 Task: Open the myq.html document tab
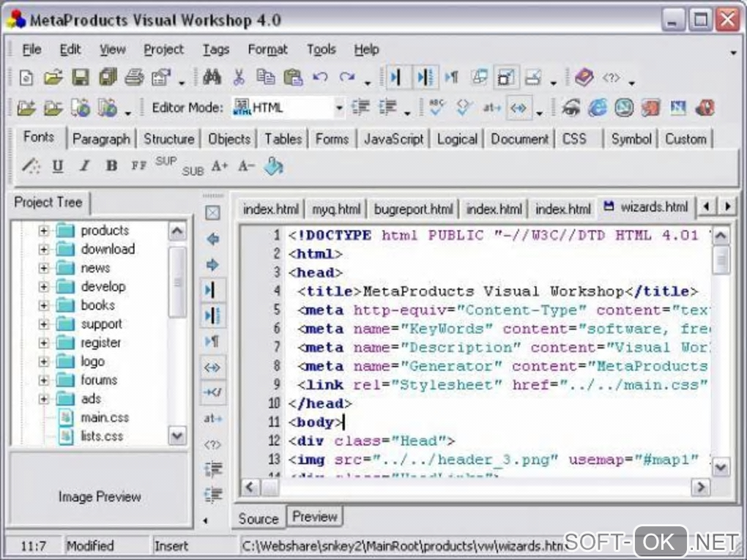point(336,209)
